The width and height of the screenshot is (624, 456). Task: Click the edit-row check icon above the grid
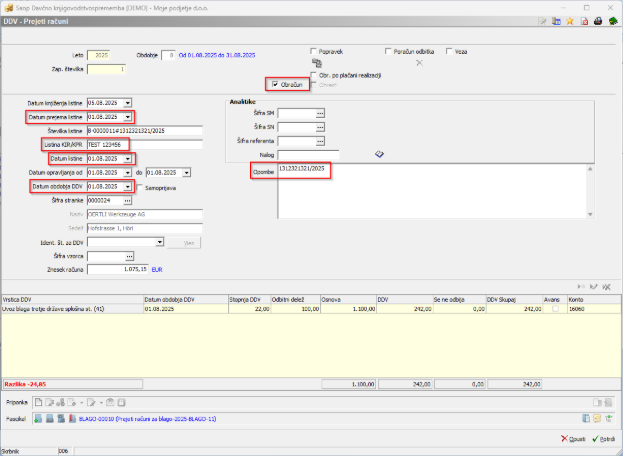tap(593, 286)
